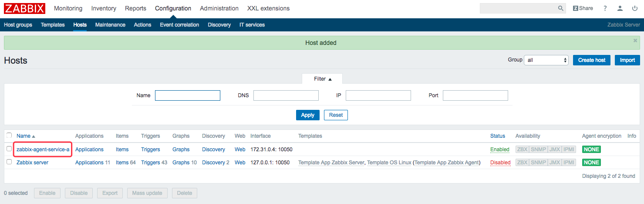Click the Import button

pyautogui.click(x=627, y=60)
